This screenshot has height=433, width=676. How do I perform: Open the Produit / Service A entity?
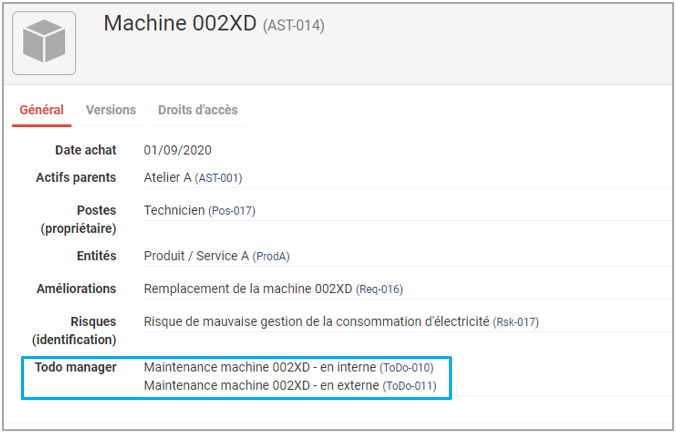click(196, 256)
